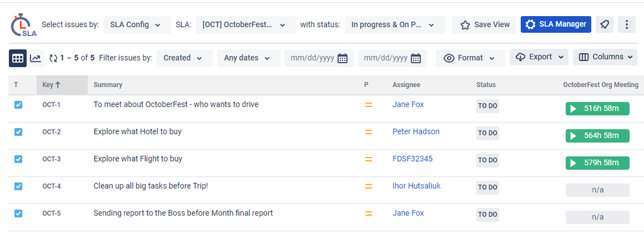Image resolution: width=644 pixels, height=244 pixels.
Task: Open assignee Peter Hadson link
Action: [416, 131]
